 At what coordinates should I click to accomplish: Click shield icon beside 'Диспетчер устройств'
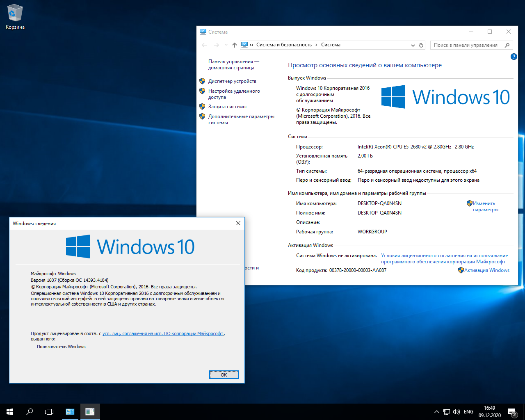pos(202,81)
